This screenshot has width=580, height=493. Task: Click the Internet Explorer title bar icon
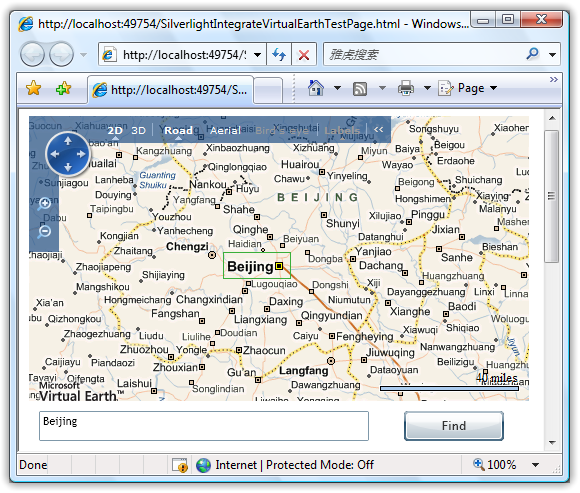26,24
